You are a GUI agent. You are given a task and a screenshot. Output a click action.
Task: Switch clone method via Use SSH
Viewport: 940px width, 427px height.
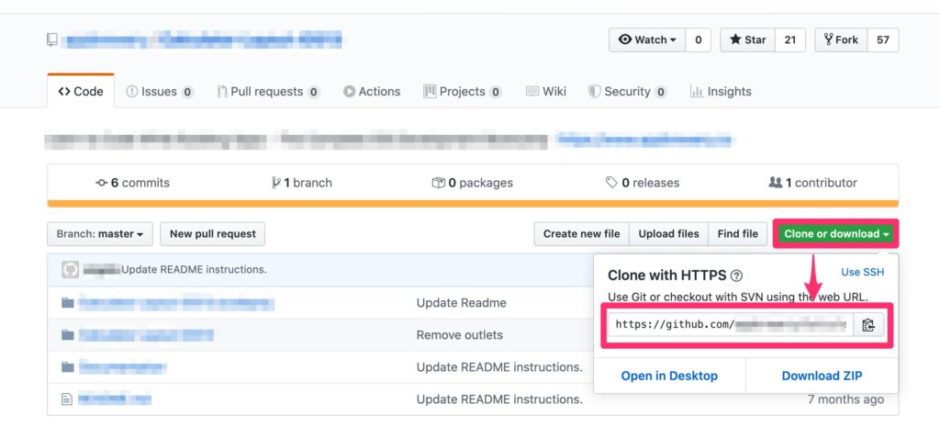pos(862,272)
